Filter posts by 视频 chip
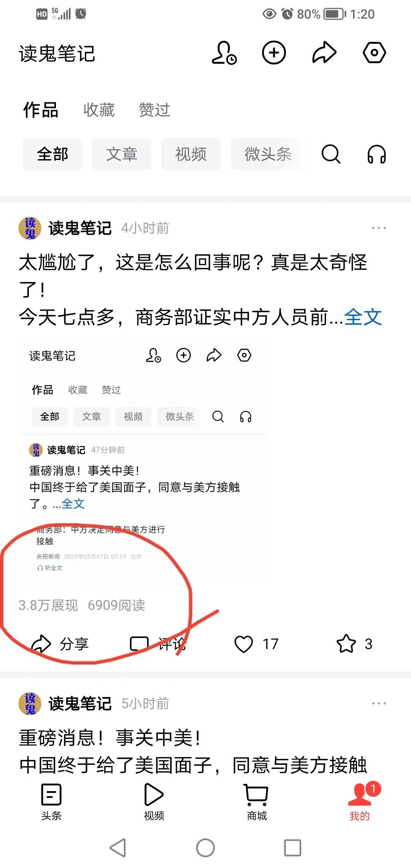411x868 pixels. click(191, 154)
